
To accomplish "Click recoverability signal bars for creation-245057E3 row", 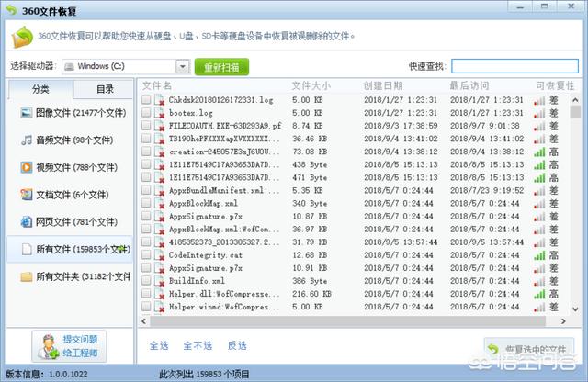I will (539, 152).
